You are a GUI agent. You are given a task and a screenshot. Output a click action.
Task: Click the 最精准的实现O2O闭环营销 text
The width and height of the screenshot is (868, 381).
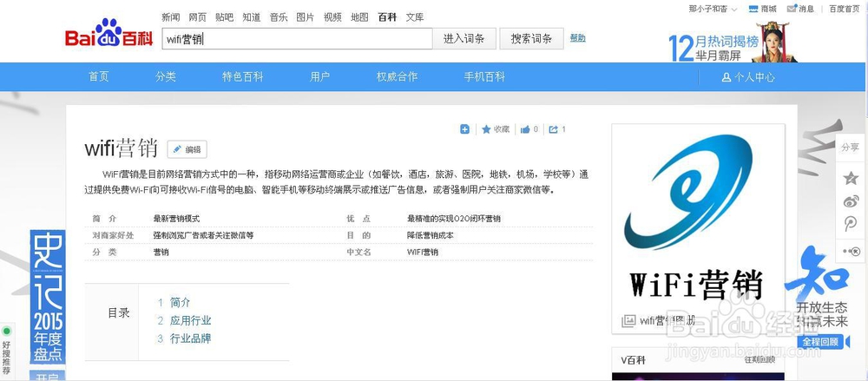[x=453, y=219]
